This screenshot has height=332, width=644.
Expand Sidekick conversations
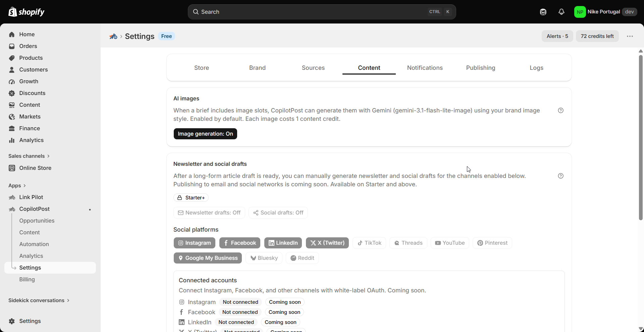tap(39, 300)
